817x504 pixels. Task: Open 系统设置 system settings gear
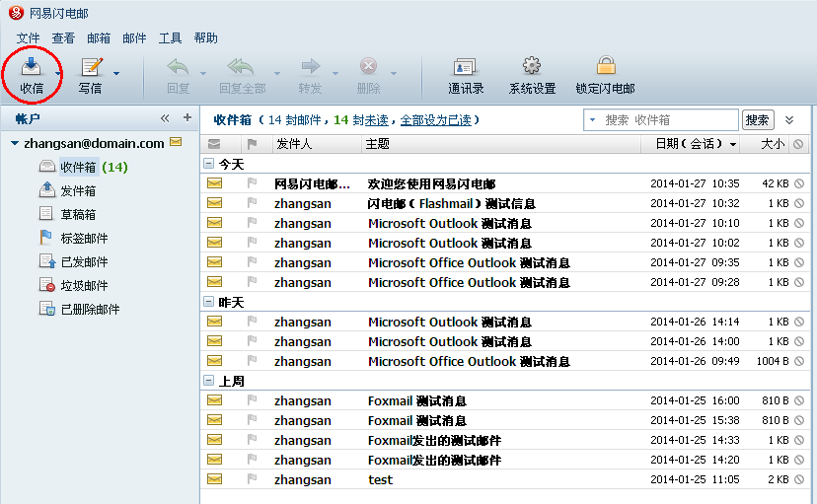pyautogui.click(x=532, y=66)
